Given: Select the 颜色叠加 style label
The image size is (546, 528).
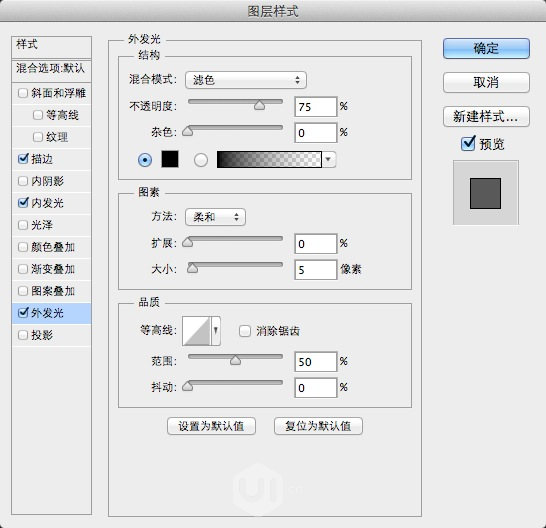Looking at the screenshot, I should tap(53, 247).
